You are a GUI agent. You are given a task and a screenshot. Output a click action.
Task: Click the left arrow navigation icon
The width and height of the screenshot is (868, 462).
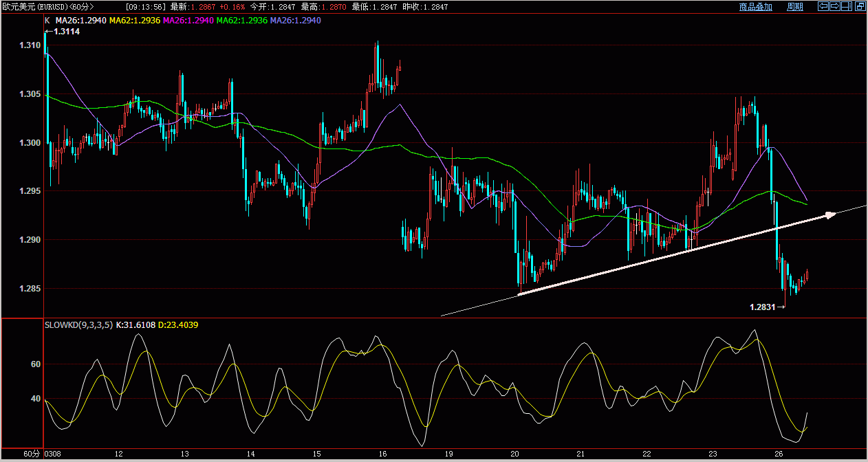click(x=823, y=6)
